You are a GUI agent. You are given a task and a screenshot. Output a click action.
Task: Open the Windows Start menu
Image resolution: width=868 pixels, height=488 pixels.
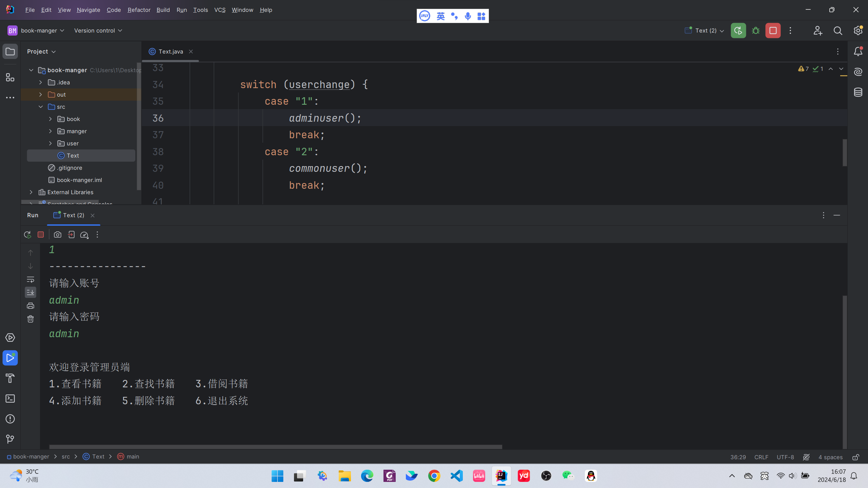click(x=277, y=476)
